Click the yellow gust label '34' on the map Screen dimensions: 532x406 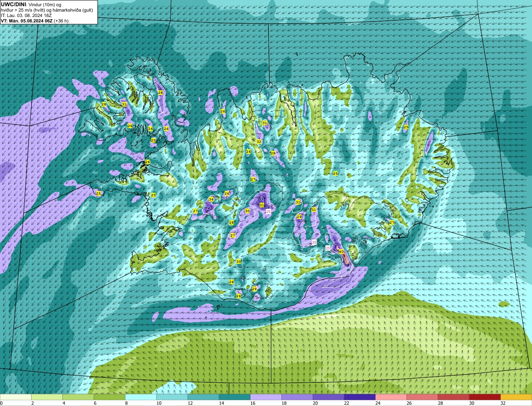[x=211, y=199]
